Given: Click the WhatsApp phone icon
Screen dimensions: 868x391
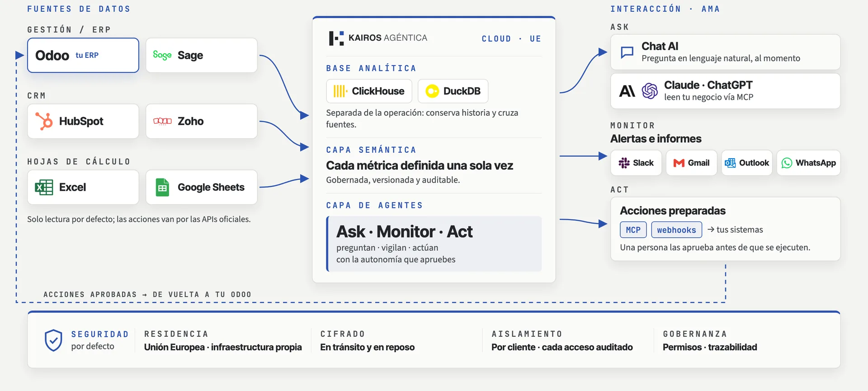Looking at the screenshot, I should tap(787, 163).
